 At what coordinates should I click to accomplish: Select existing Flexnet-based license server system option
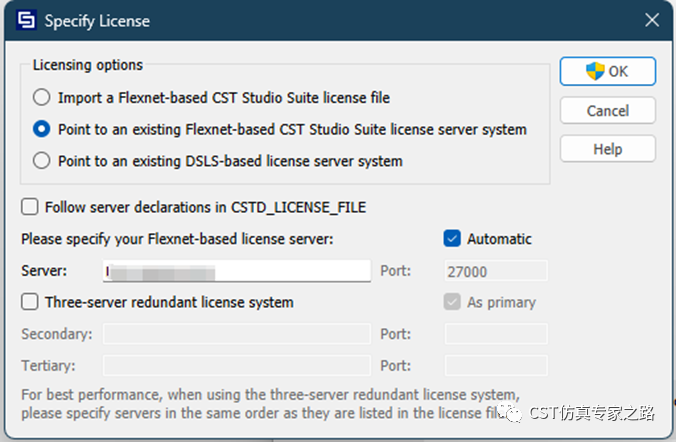(x=41, y=129)
